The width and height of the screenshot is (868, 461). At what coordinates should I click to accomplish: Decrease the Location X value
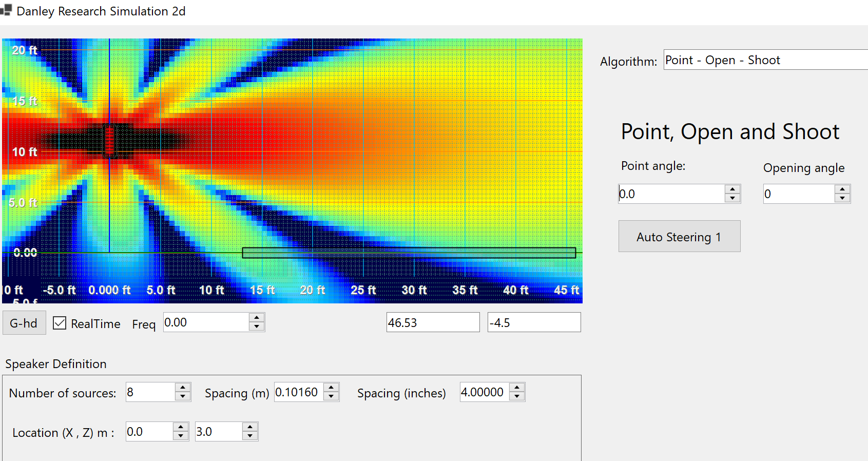point(181,436)
